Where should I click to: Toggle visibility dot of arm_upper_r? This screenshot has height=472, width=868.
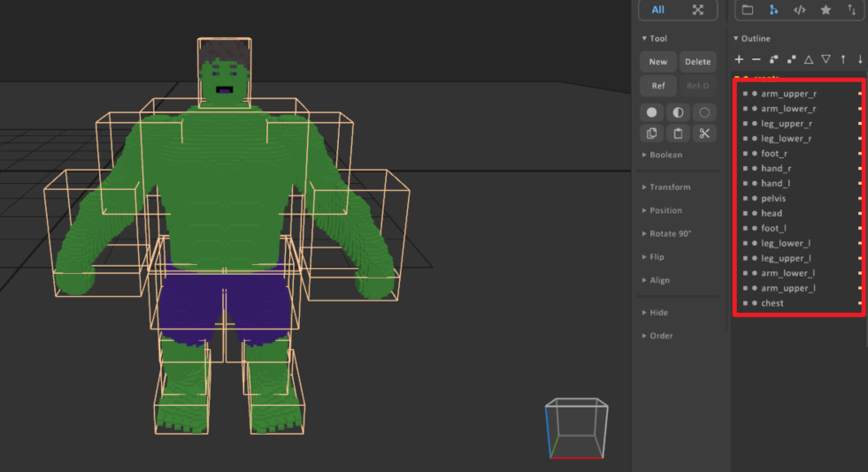click(755, 94)
